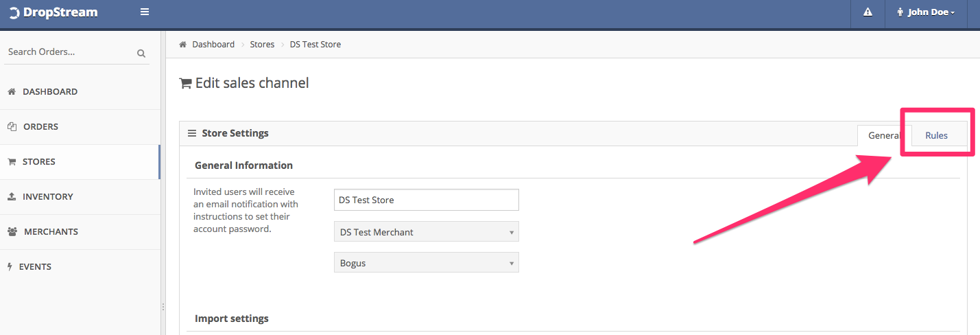
Task: Click the DropStream logo icon
Action: [x=14, y=12]
